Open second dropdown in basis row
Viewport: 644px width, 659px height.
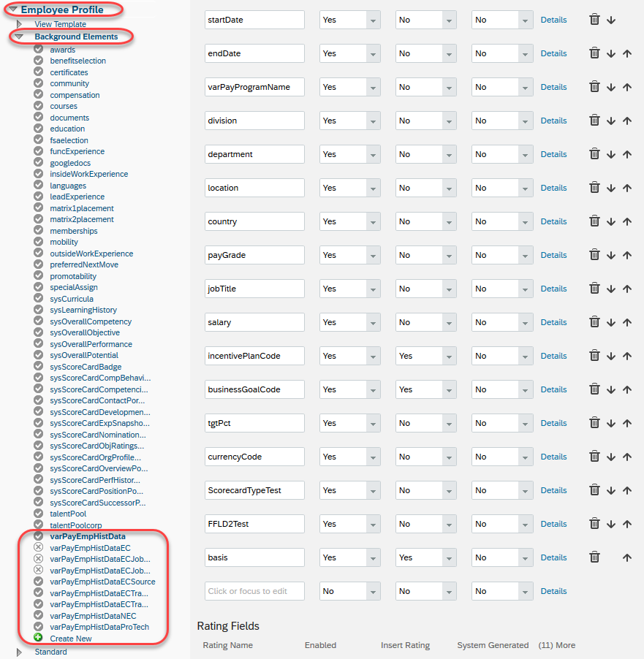[x=426, y=557]
